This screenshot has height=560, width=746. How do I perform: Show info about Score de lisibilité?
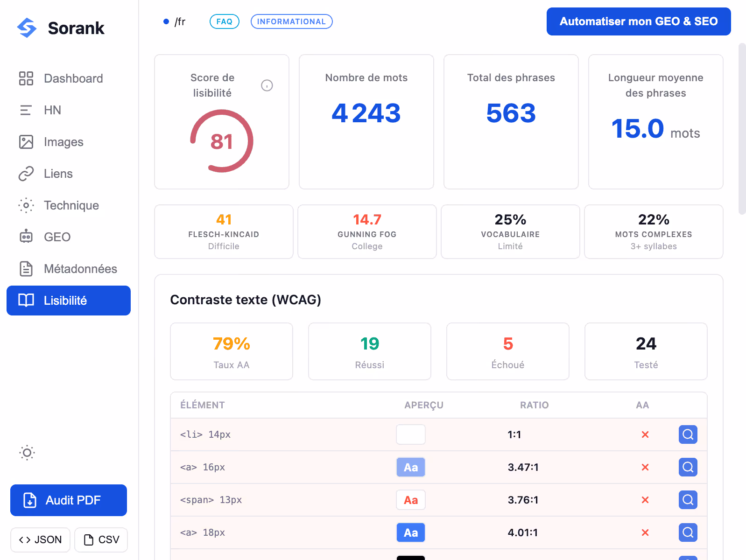(x=267, y=85)
